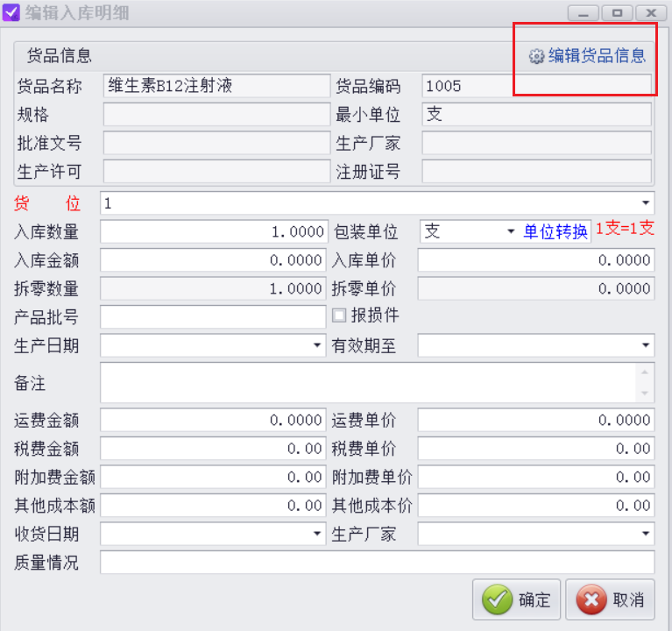
Task: Open the 单位转换 link
Action: click(555, 231)
